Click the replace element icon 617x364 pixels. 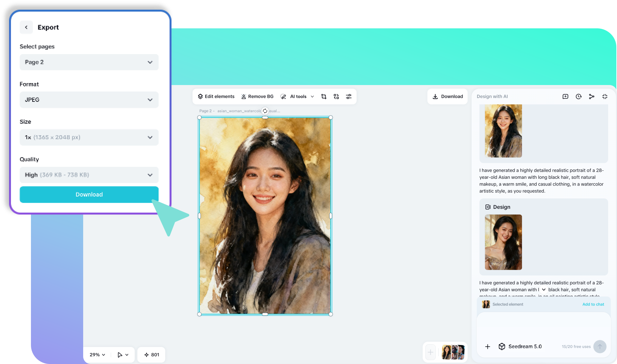[336, 96]
